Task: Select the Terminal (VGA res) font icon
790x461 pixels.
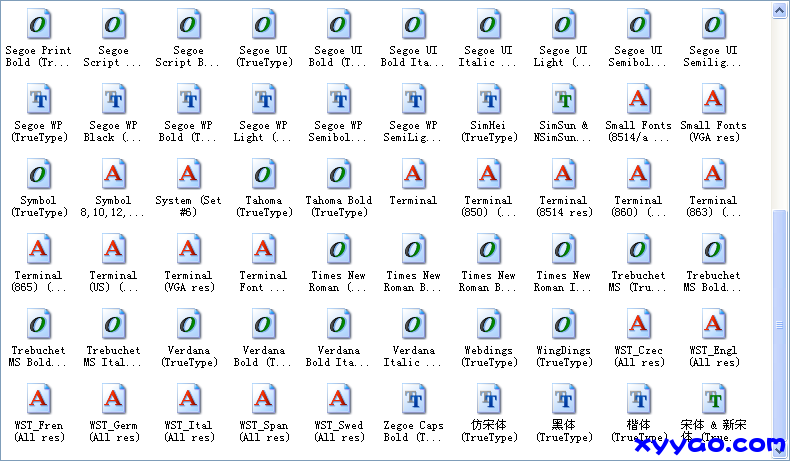Action: [x=189, y=249]
